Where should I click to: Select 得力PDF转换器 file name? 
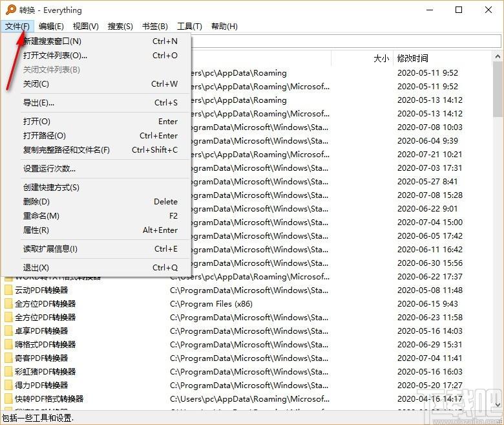coord(41,385)
